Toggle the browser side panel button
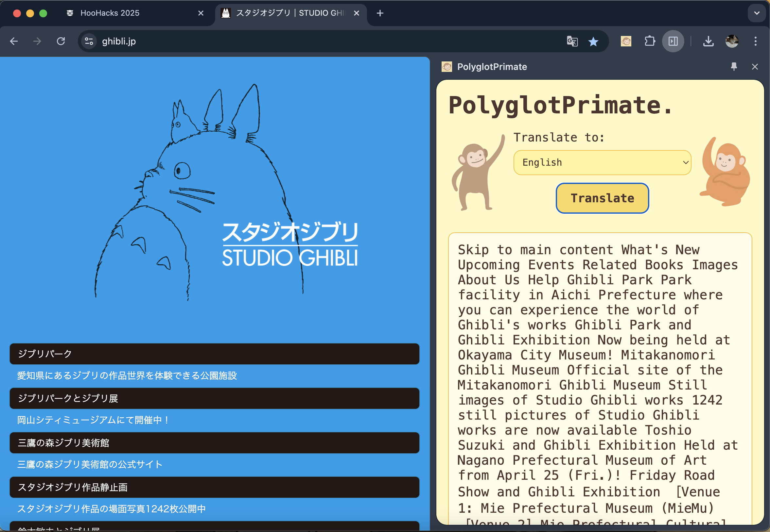 pyautogui.click(x=673, y=41)
